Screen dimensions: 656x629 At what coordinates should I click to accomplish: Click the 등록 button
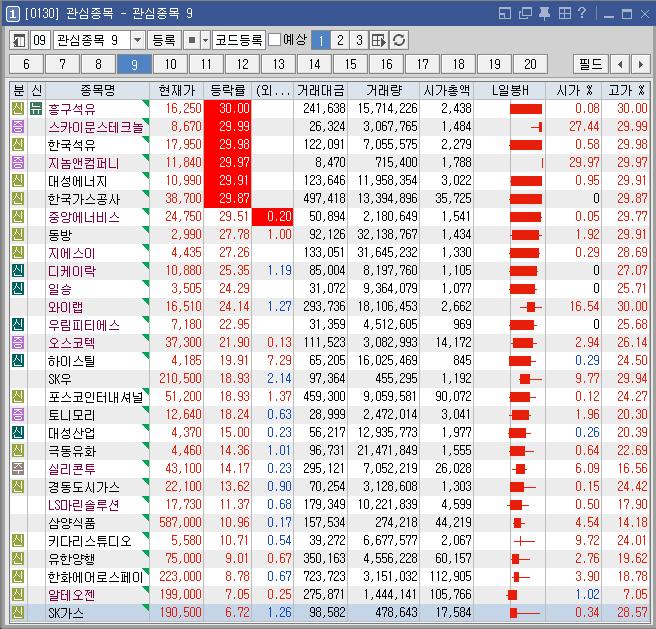(164, 40)
